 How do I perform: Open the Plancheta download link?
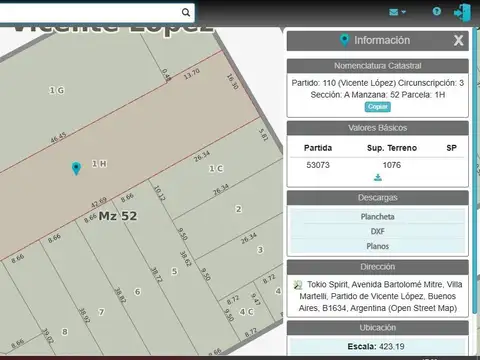tap(378, 217)
